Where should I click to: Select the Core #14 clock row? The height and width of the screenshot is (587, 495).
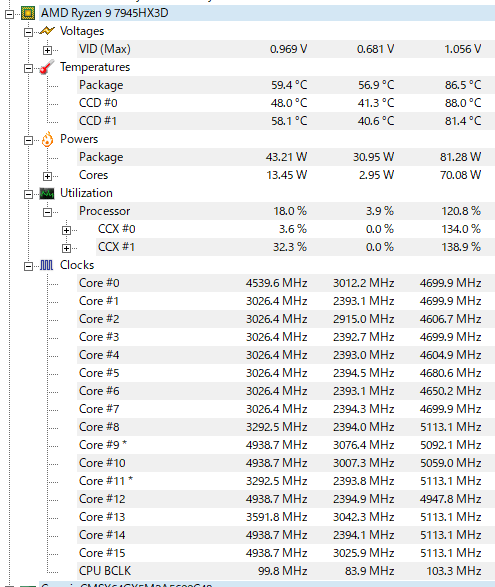coord(286,535)
